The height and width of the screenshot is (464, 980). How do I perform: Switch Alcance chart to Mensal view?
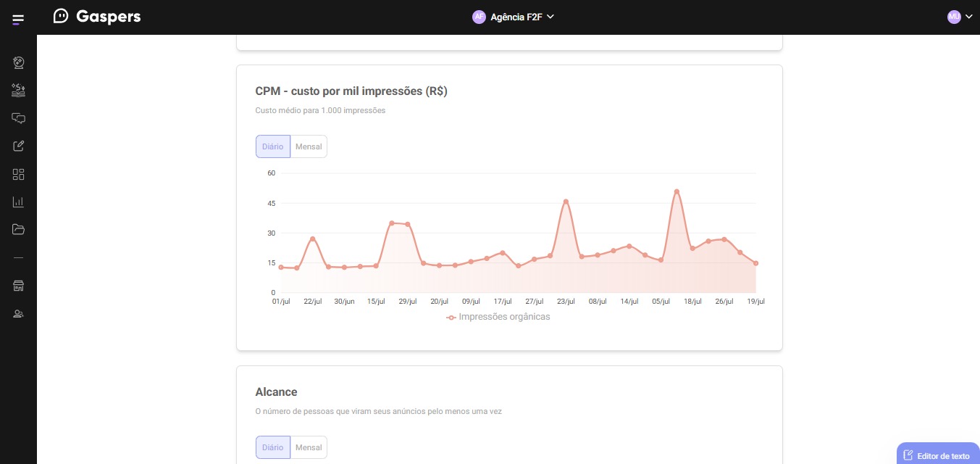point(309,447)
